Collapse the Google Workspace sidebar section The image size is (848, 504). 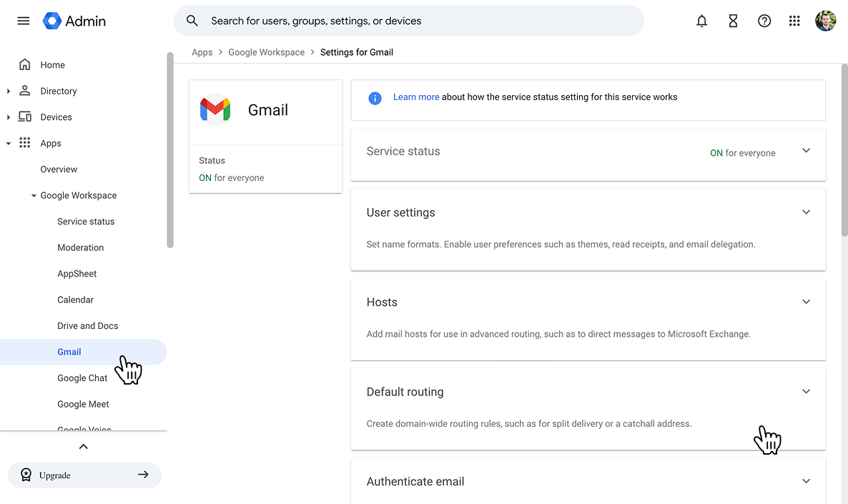pos(33,195)
